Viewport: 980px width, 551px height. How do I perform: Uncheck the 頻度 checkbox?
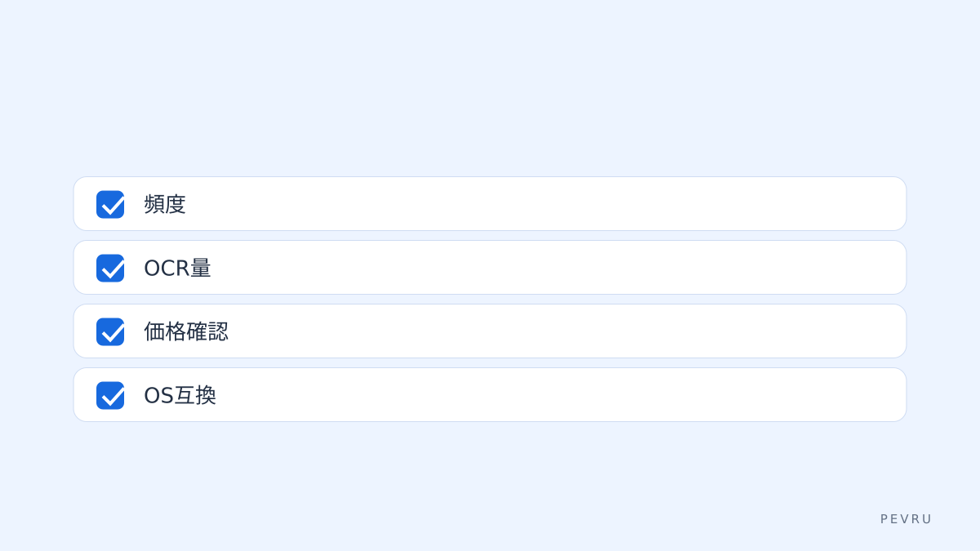(110, 204)
